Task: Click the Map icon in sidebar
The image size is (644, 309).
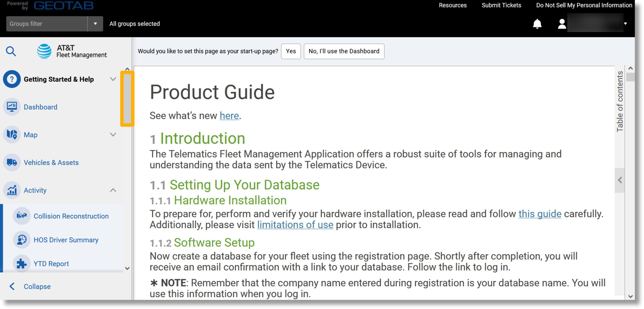Action: point(12,135)
